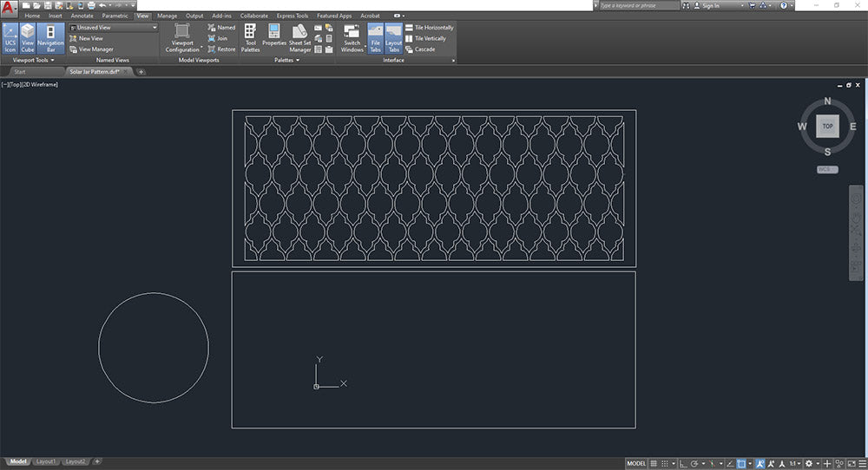Screen dimensions: 868x470
Task: Open the Properties palette
Action: tap(274, 36)
